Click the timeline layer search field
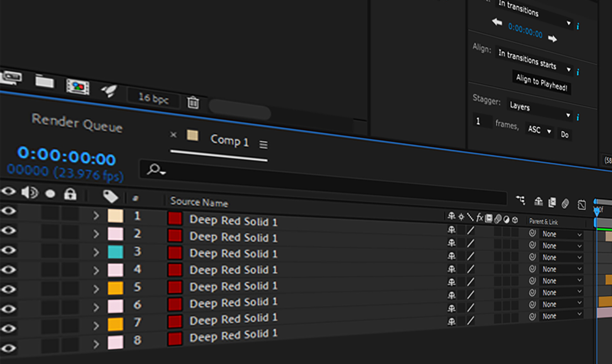 pyautogui.click(x=323, y=182)
